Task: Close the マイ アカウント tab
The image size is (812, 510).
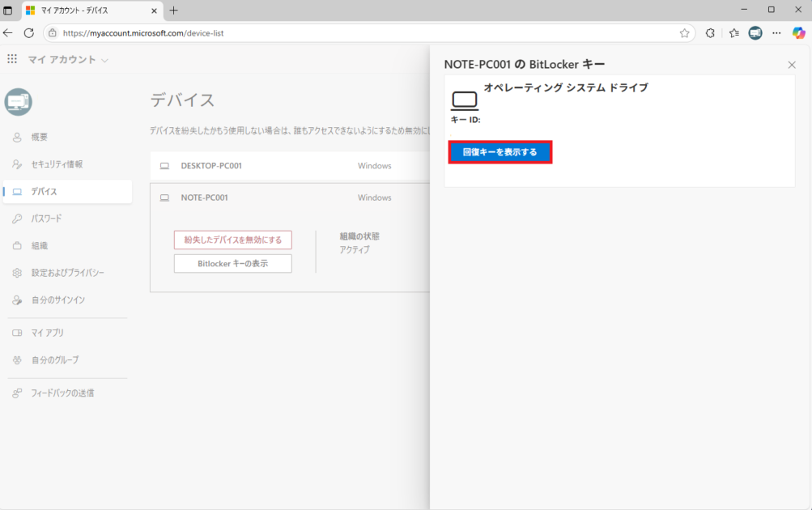Action: (x=154, y=11)
